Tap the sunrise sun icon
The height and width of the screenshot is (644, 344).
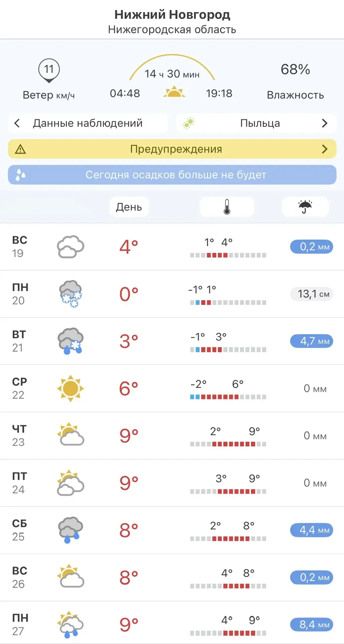point(174,92)
